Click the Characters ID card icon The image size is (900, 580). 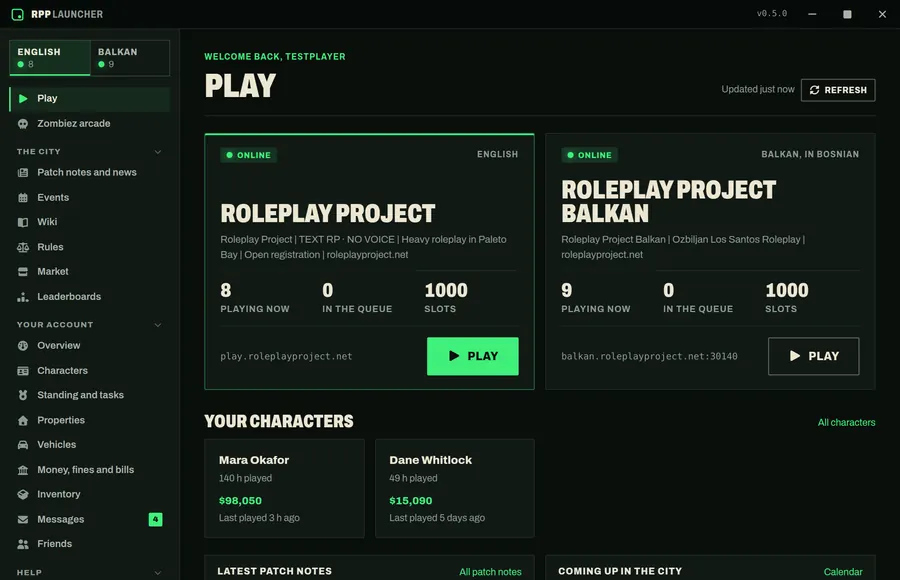coord(23,371)
